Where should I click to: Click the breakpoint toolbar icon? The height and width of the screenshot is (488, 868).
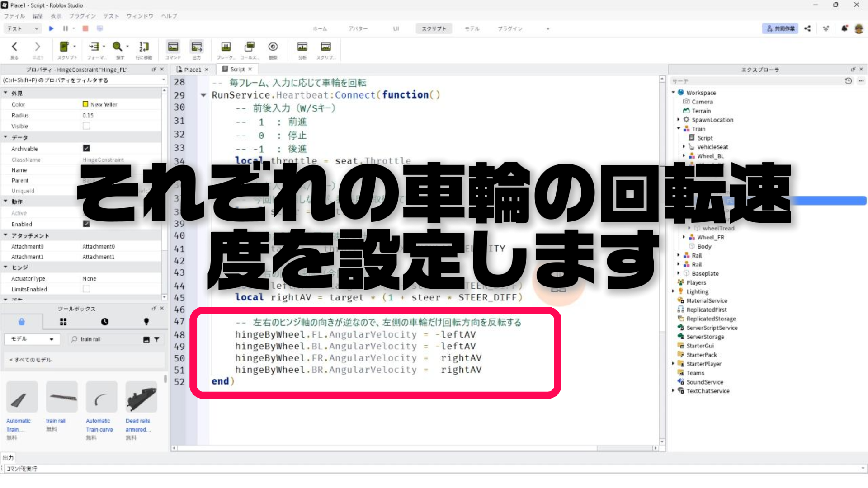pos(226,47)
